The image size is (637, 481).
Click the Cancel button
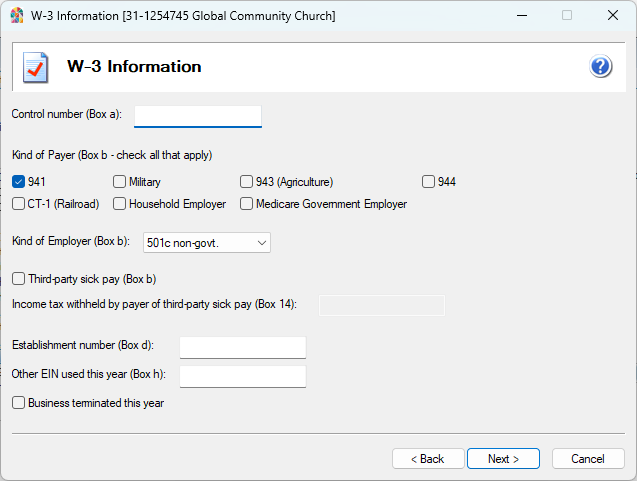(587, 459)
